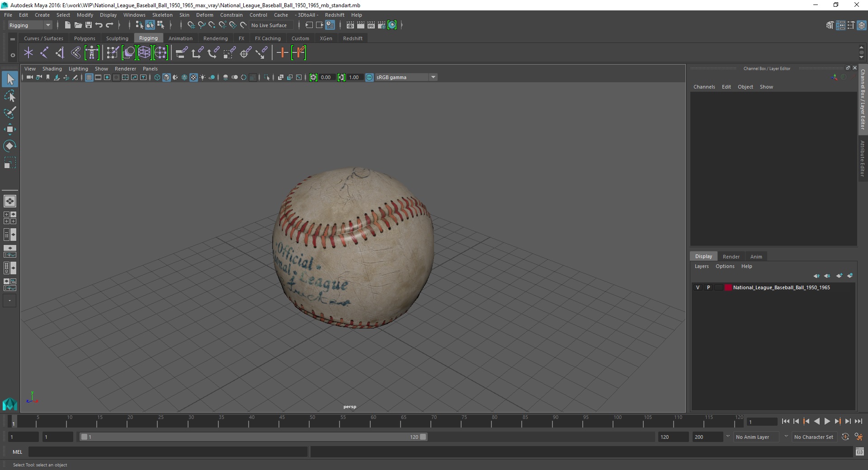Toggle snap to grids icon
Screen dimensions: 868x470
191,25
